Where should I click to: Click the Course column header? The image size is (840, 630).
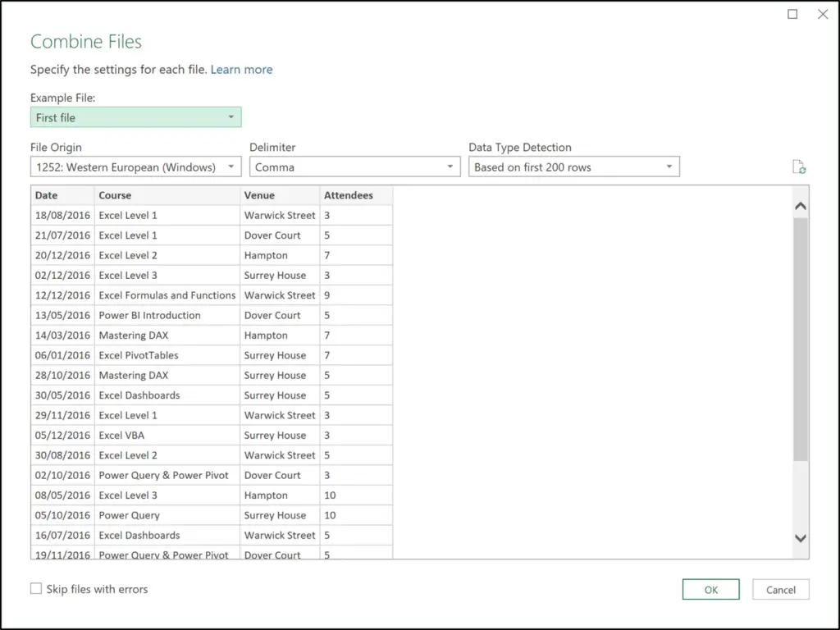pos(167,195)
